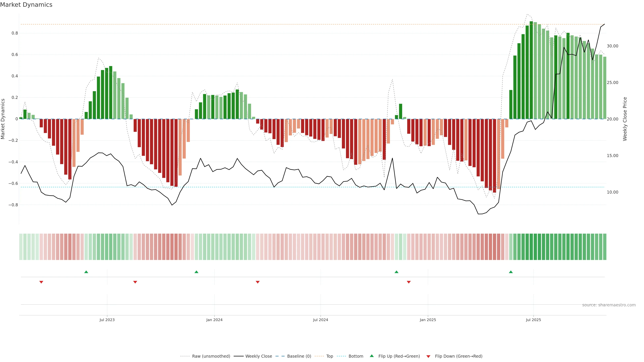Toggle the Baseline (0) legend entry
The width and height of the screenshot is (644, 362).
pyautogui.click(x=299, y=356)
